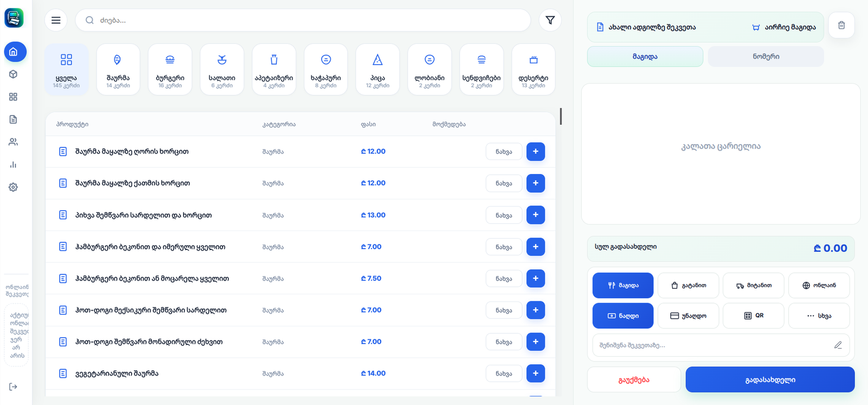
Task: Select the შაურმა category card
Action: tap(118, 69)
